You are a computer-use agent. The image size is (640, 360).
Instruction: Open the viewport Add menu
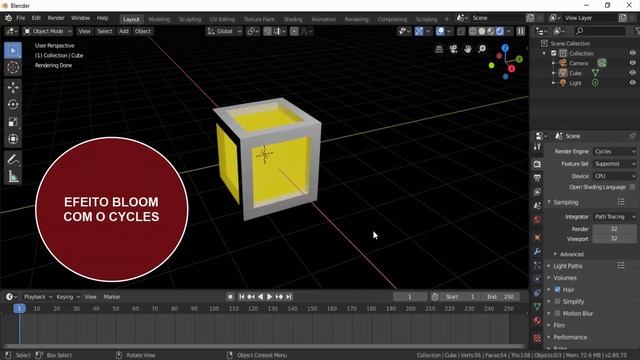click(x=124, y=31)
